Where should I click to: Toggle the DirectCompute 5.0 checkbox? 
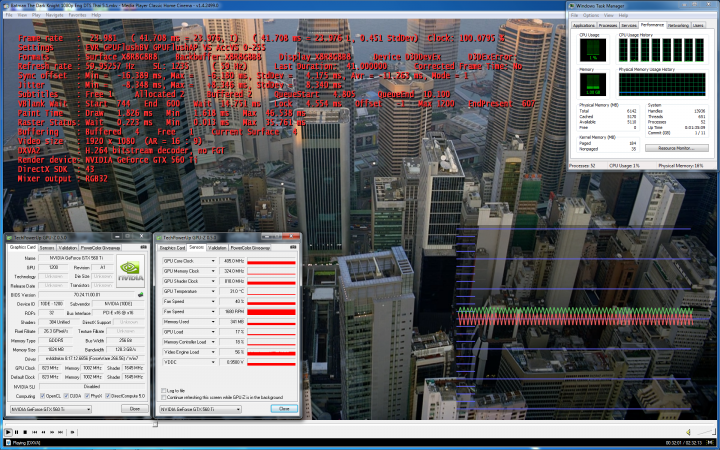tap(107, 396)
